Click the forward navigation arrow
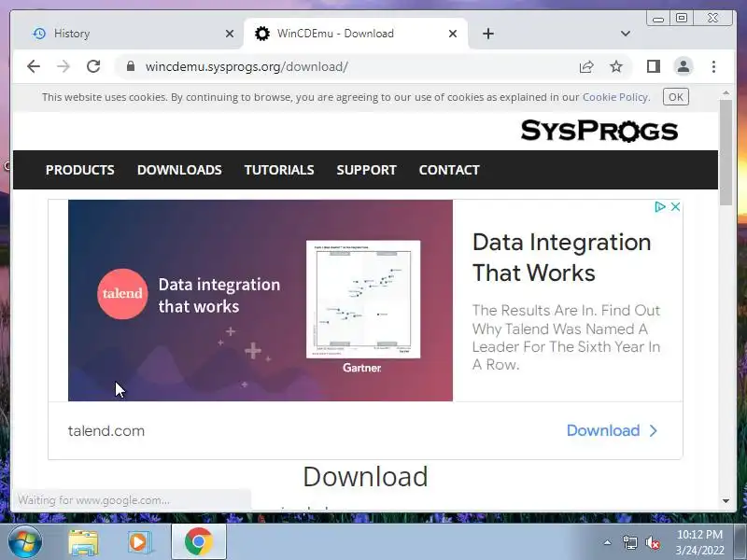This screenshot has height=560, width=747. (63, 66)
